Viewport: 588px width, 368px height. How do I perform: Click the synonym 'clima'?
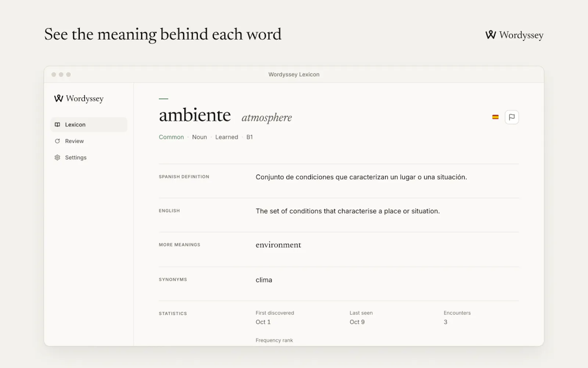click(264, 280)
